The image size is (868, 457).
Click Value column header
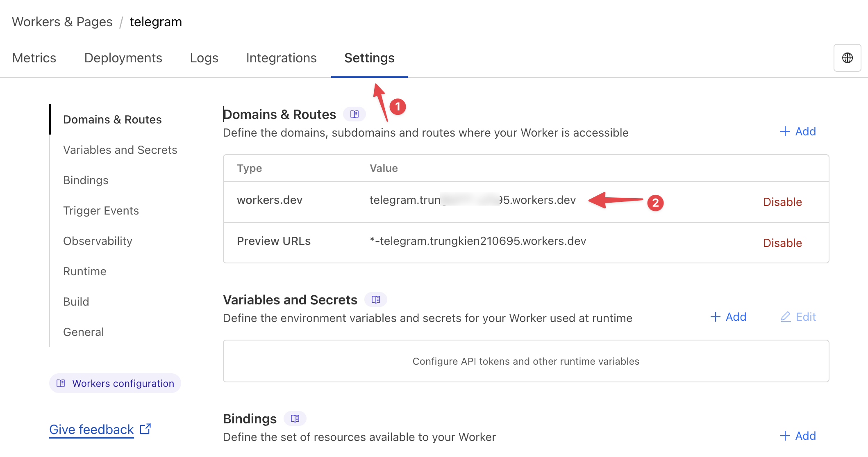point(384,168)
